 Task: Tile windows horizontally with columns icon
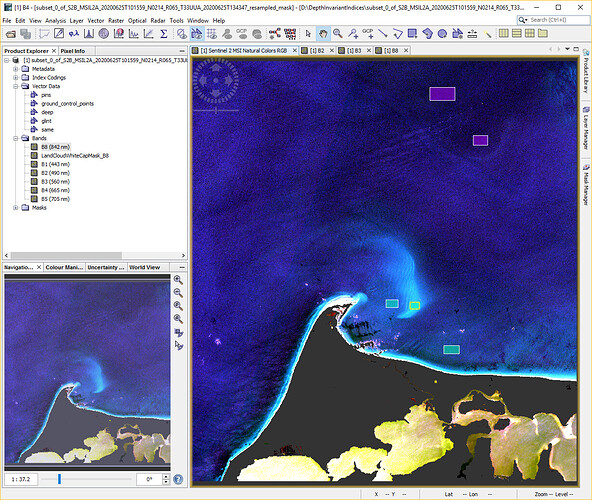[503, 33]
